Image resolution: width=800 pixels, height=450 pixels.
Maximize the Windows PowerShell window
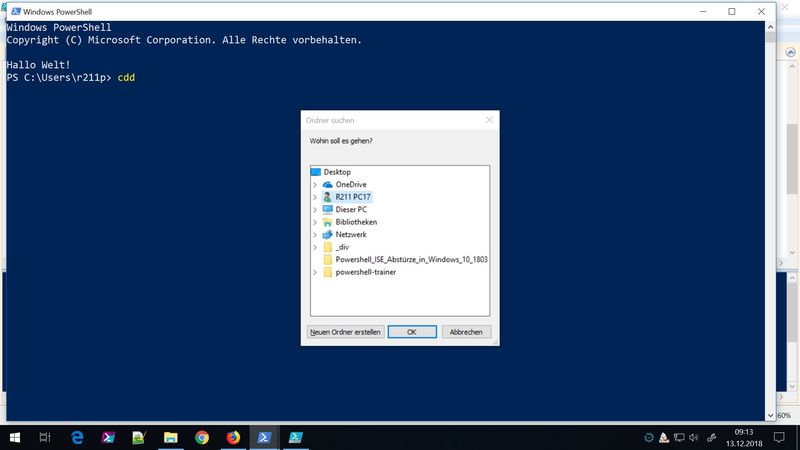732,11
